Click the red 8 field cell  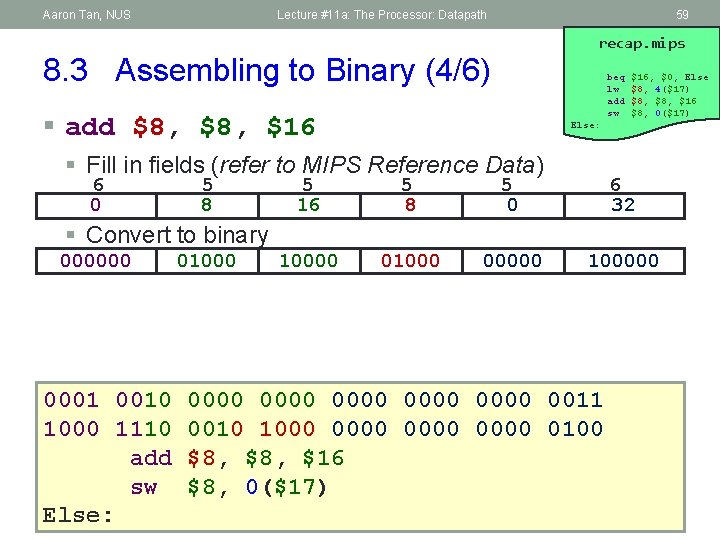tap(411, 205)
